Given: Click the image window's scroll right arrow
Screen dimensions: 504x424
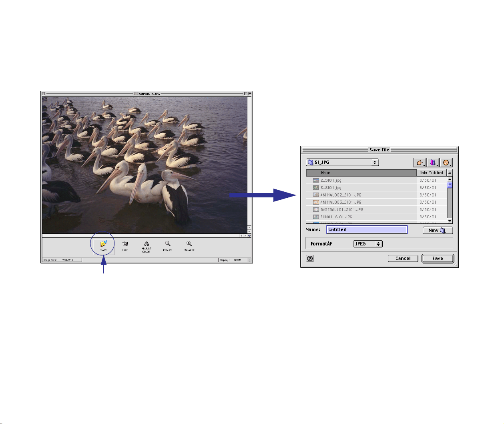Looking at the screenshot, I should [245, 235].
